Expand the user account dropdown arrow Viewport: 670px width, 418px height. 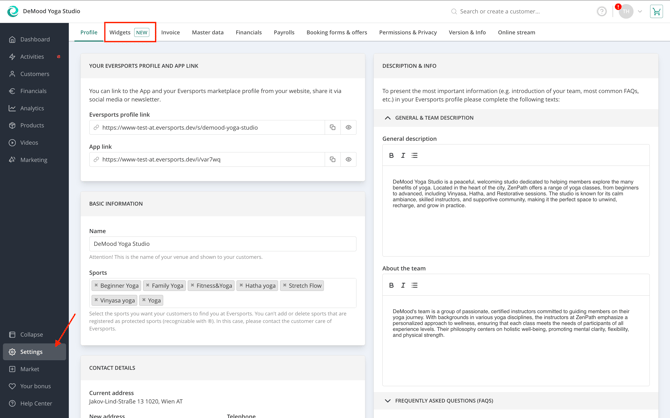640,12
